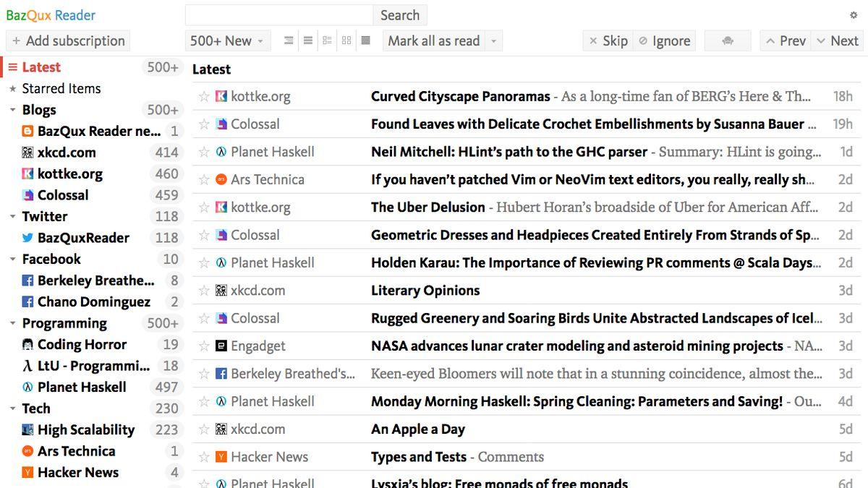868x488 pixels.
Task: Click the Skip button
Action: tap(608, 40)
